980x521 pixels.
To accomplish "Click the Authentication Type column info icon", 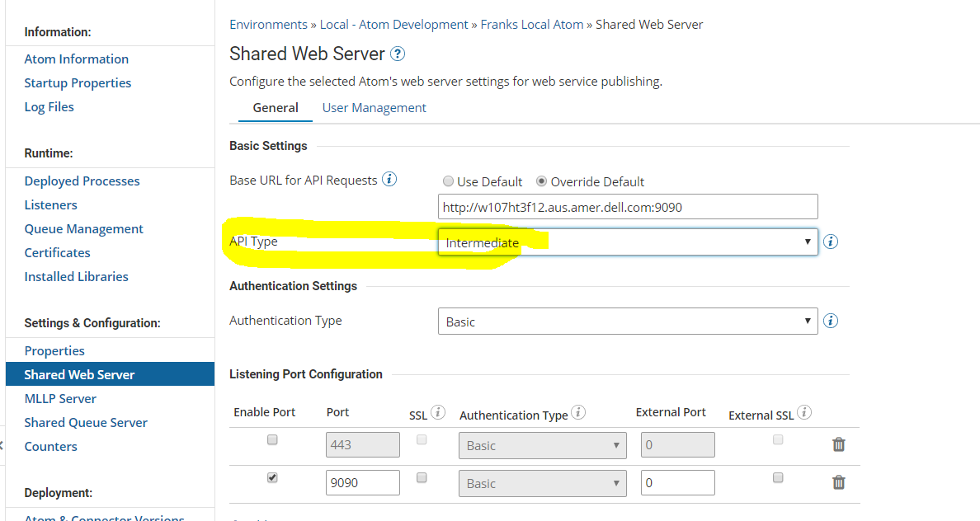I will click(578, 411).
